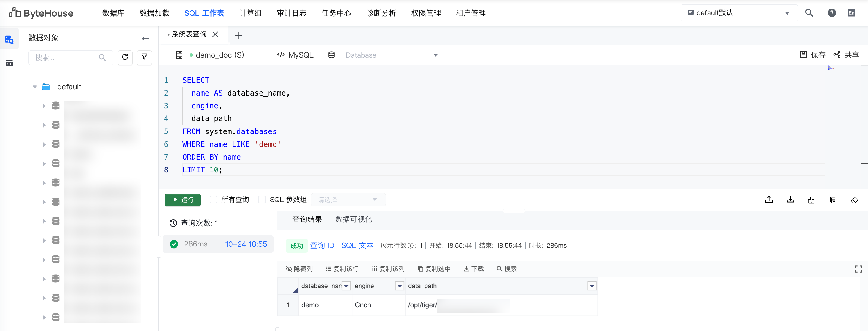This screenshot has height=331, width=868.
Task: Open the 数据加载 menu item
Action: coord(154,13)
